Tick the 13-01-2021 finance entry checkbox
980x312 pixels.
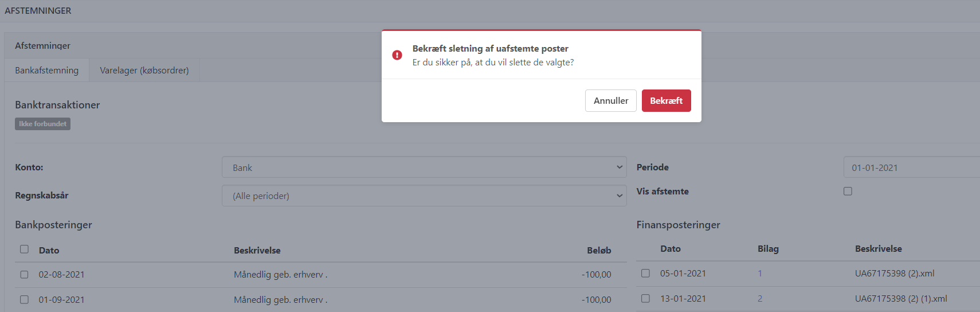pyautogui.click(x=645, y=298)
